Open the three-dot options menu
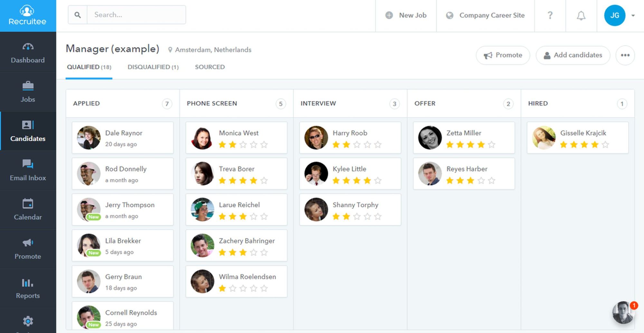 tap(625, 55)
